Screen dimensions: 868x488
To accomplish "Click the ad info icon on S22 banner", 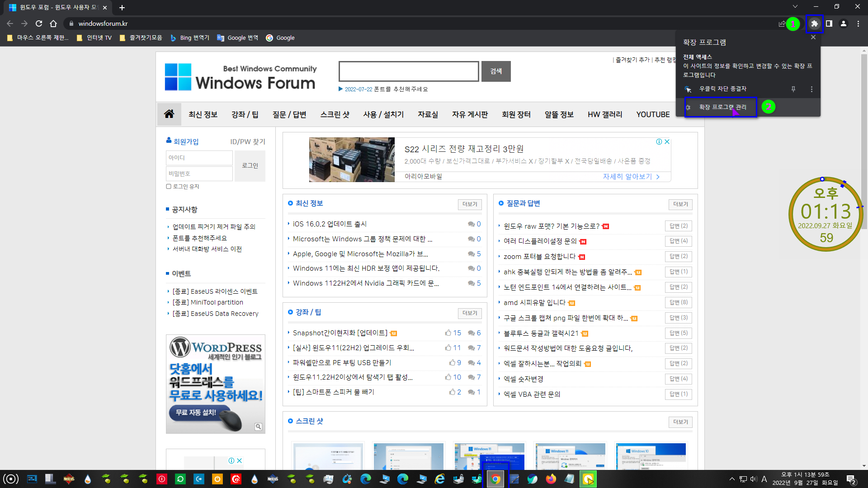I will point(659,142).
